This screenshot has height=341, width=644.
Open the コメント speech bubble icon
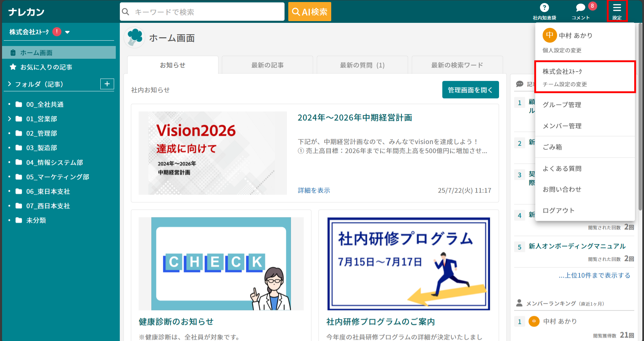[x=580, y=8]
